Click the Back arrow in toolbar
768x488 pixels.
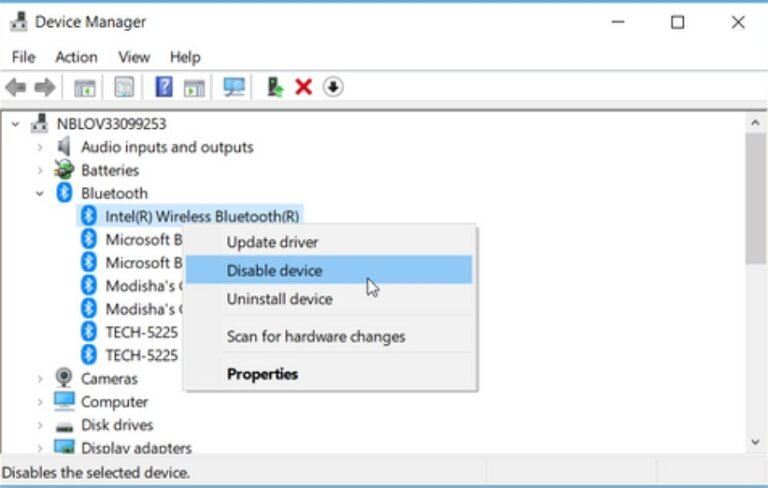16,88
